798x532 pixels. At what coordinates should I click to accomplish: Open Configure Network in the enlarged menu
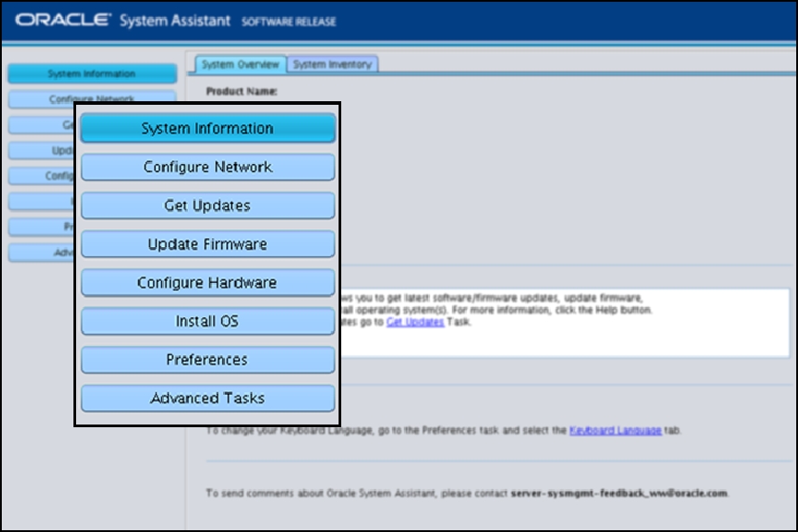pyautogui.click(x=208, y=167)
